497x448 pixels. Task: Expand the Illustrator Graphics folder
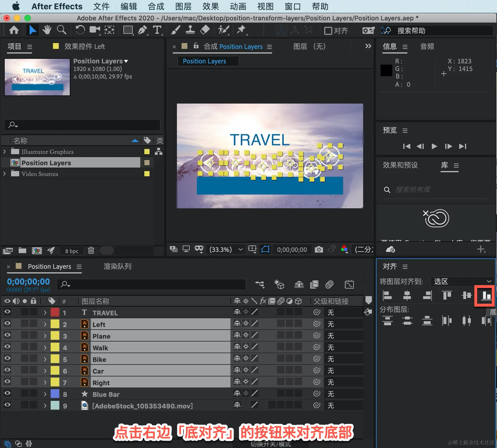[x=4, y=152]
